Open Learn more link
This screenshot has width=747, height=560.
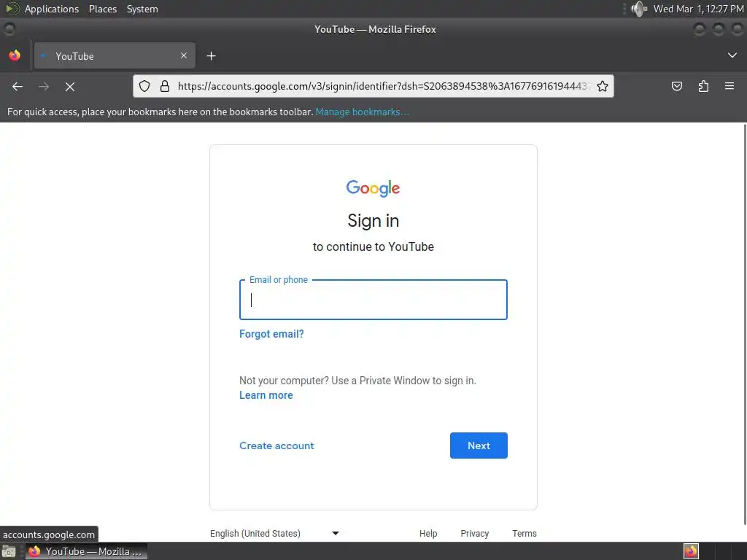(x=266, y=395)
